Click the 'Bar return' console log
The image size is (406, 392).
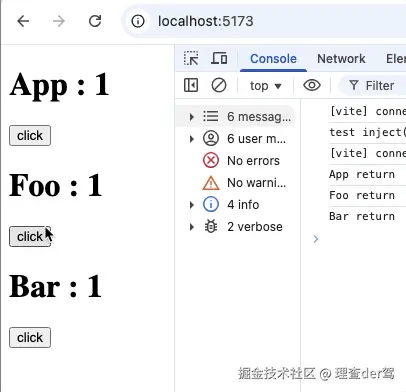[362, 216]
